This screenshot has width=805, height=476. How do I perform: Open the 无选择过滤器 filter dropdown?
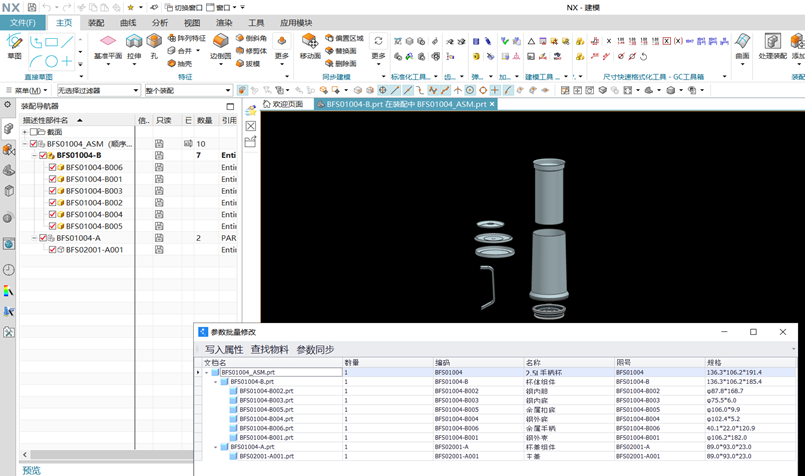point(97,90)
